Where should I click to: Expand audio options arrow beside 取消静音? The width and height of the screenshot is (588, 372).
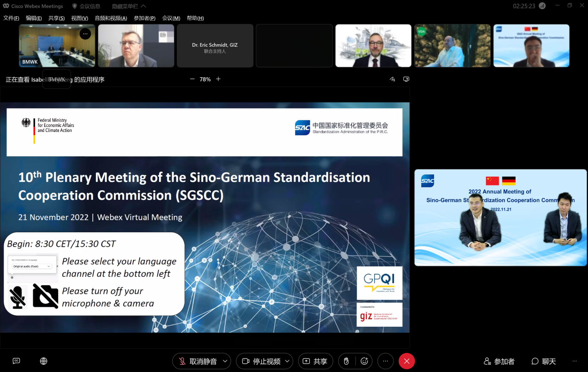[x=225, y=361]
